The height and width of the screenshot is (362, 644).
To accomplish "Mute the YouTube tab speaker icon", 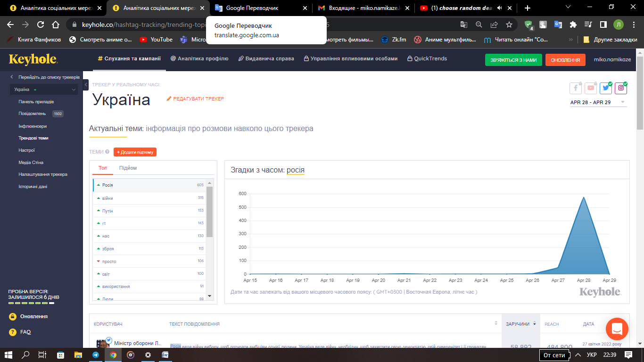I will pyautogui.click(x=500, y=8).
